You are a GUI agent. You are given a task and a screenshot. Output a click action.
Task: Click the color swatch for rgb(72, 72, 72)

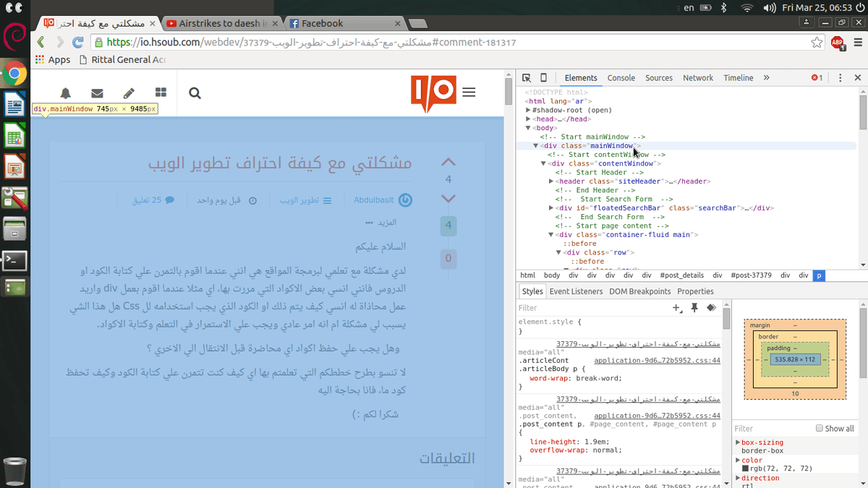[746, 469]
